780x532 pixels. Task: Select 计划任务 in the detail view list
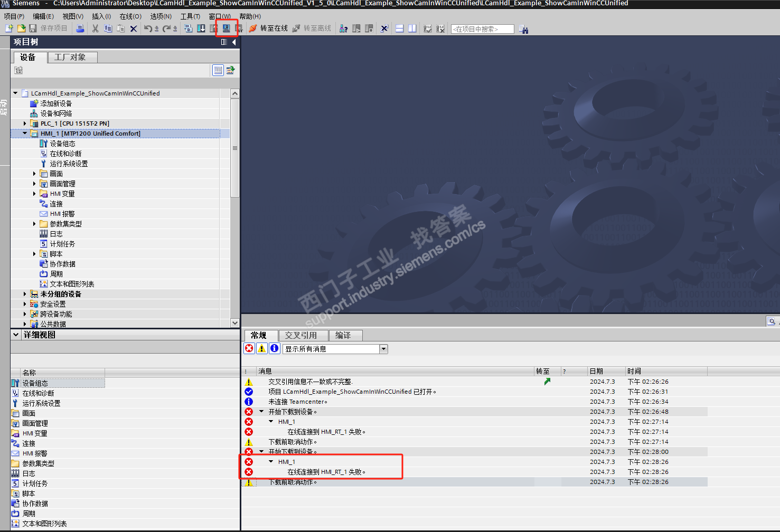point(35,483)
